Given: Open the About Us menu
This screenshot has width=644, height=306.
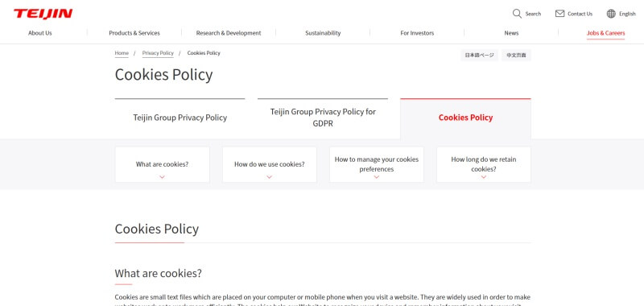Looking at the screenshot, I should (x=39, y=33).
